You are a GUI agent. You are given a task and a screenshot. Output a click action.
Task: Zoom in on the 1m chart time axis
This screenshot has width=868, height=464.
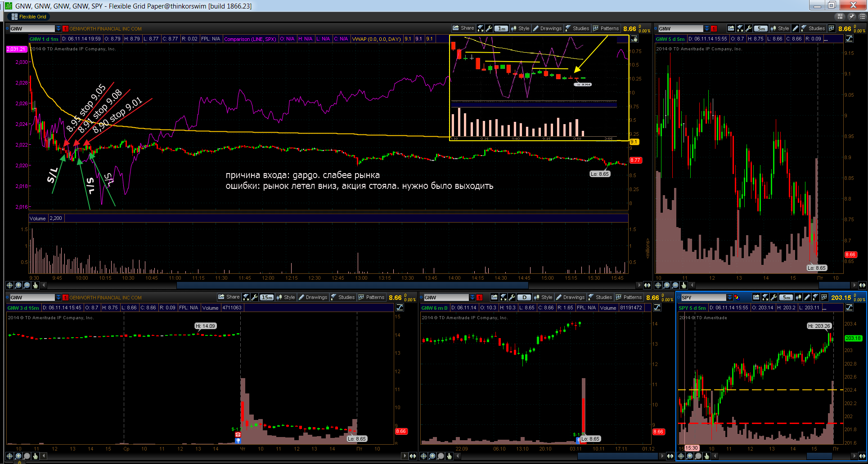click(x=18, y=285)
